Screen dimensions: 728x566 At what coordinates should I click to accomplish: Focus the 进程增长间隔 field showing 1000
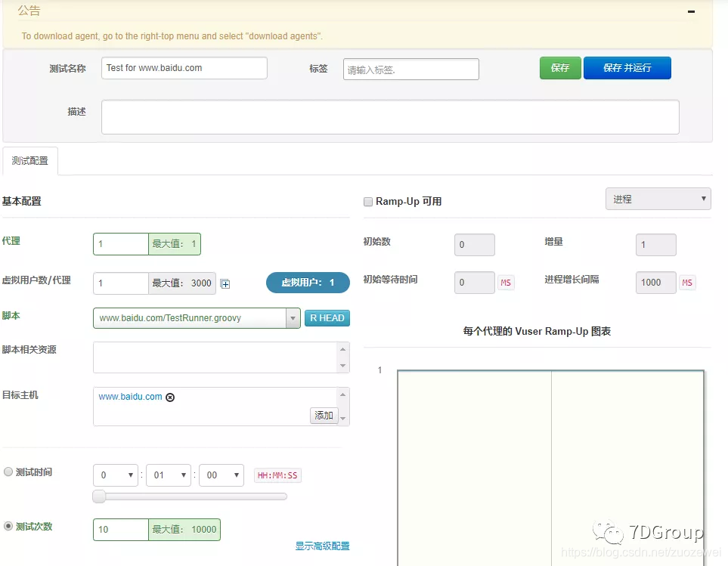656,283
